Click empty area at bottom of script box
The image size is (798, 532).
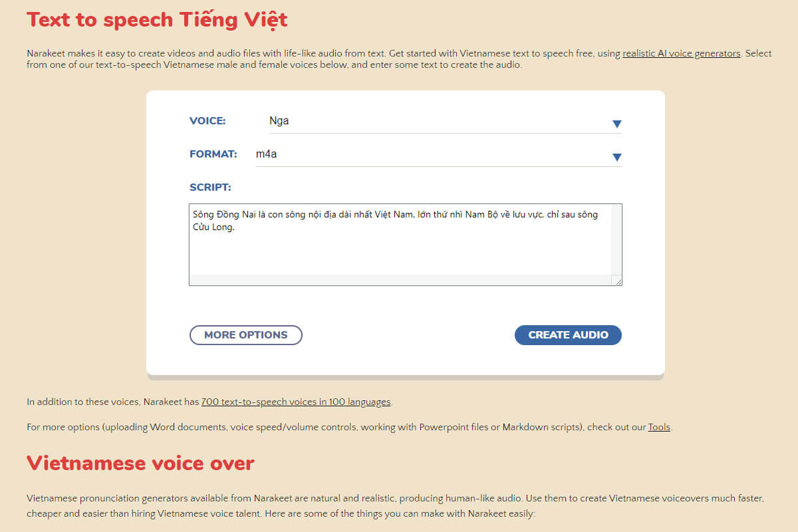coord(400,263)
